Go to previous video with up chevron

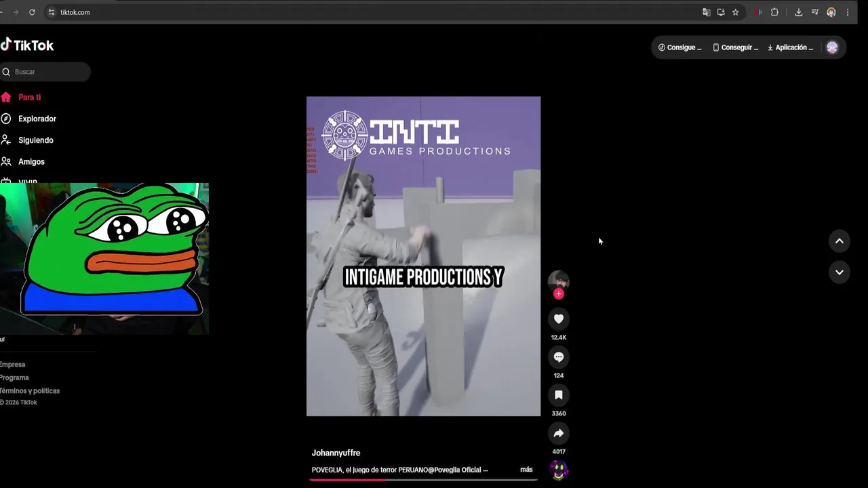840,241
